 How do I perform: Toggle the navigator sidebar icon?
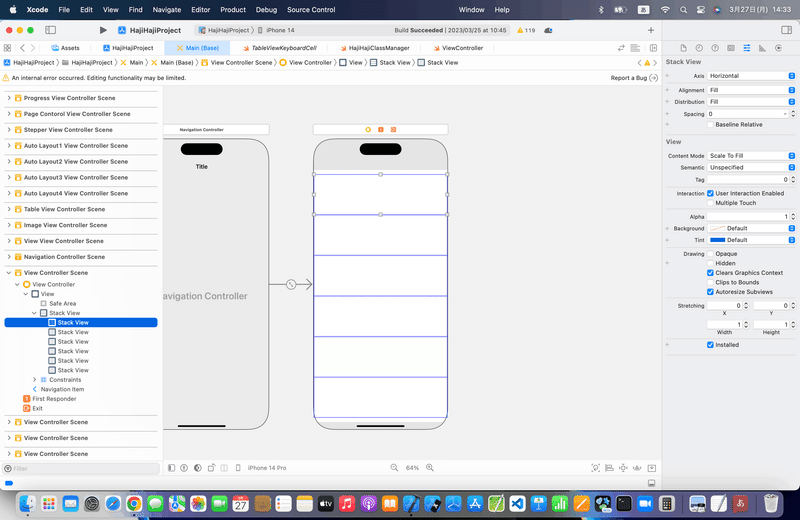pos(51,30)
